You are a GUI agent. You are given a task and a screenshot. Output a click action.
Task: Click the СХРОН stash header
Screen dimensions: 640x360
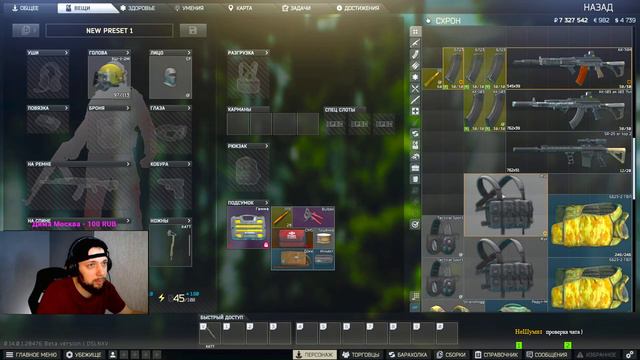[448, 20]
